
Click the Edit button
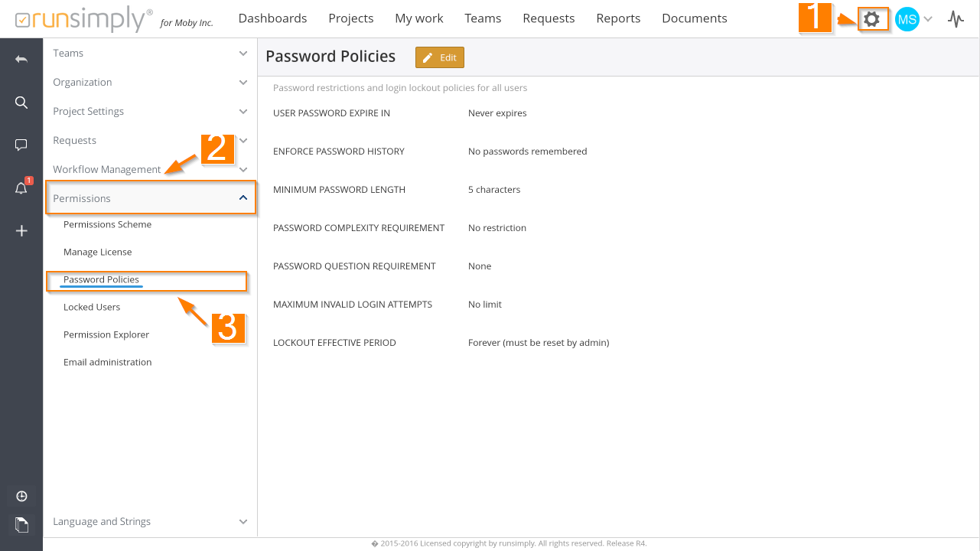[x=440, y=57]
